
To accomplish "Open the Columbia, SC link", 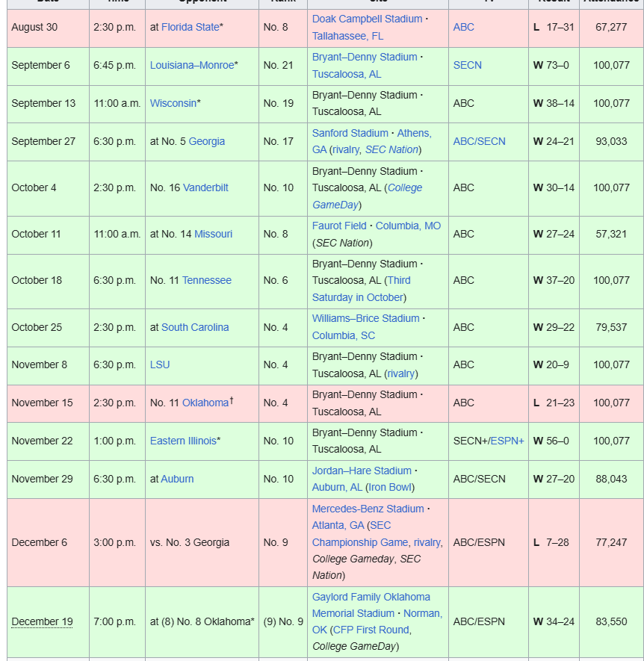I will (x=344, y=335).
